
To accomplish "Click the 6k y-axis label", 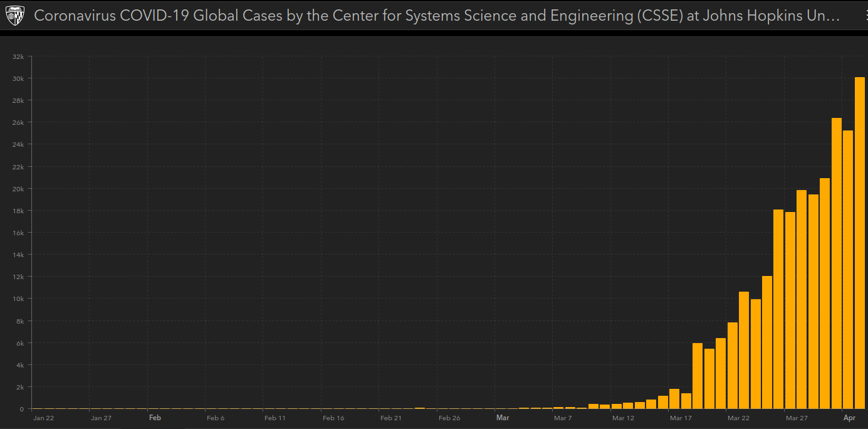I will (x=20, y=343).
